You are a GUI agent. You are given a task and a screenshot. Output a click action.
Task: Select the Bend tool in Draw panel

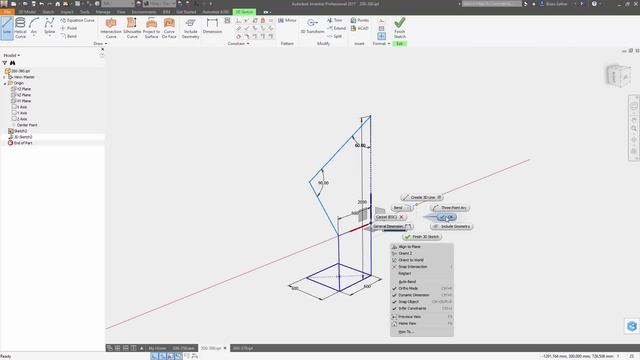coord(69,36)
